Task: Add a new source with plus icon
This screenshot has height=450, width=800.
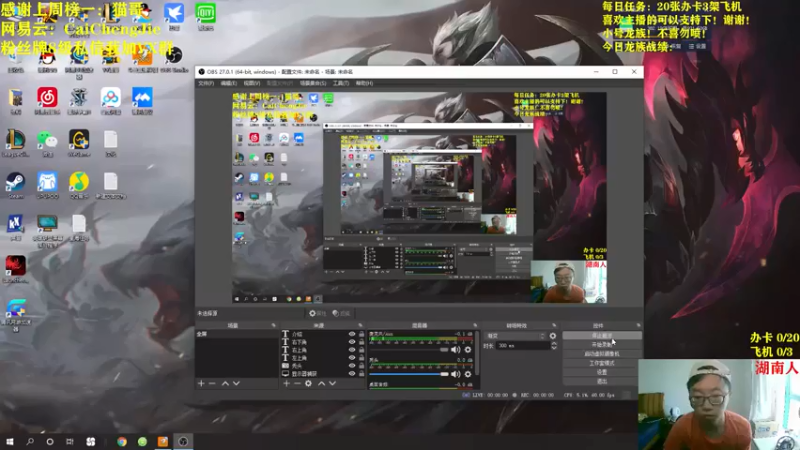Action: pyautogui.click(x=286, y=383)
